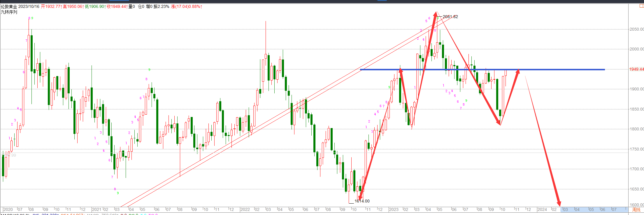The height and width of the screenshot is (215, 644).
Task: Click the 1650.00 price axis label
Action: click(636, 189)
